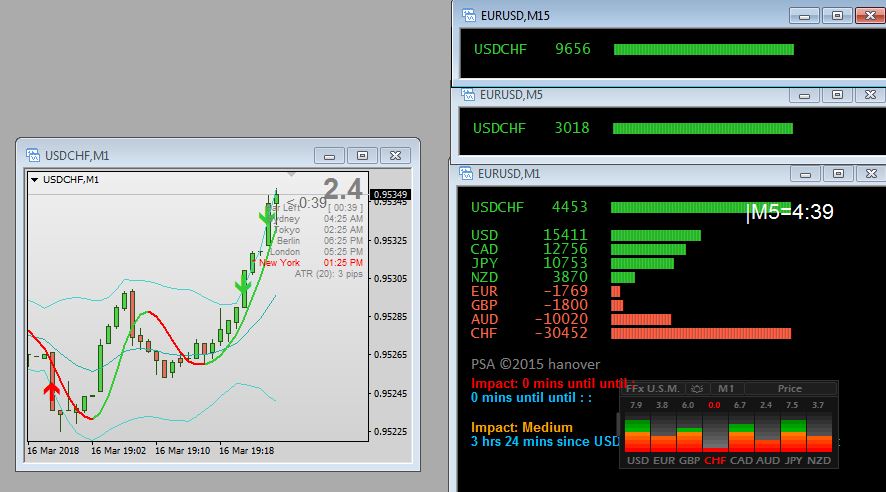The width and height of the screenshot is (886, 492).
Task: Expand the USDCHF,M1 chart dropdown triangle
Action: coord(34,180)
